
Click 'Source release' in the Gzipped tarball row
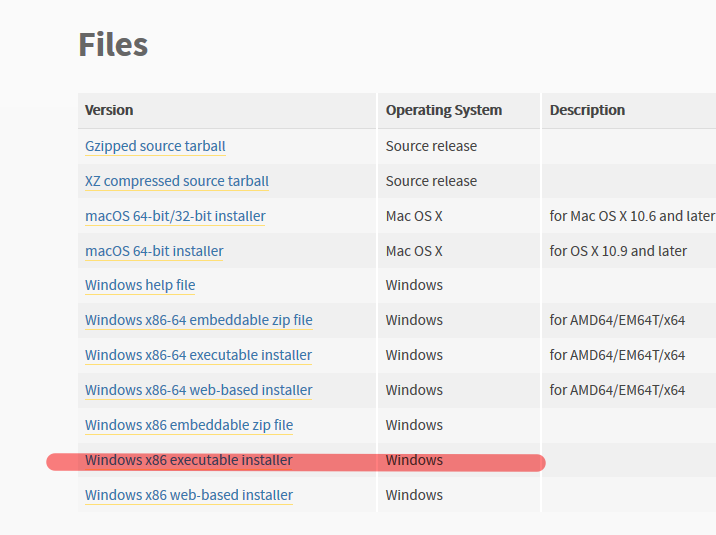tap(431, 146)
